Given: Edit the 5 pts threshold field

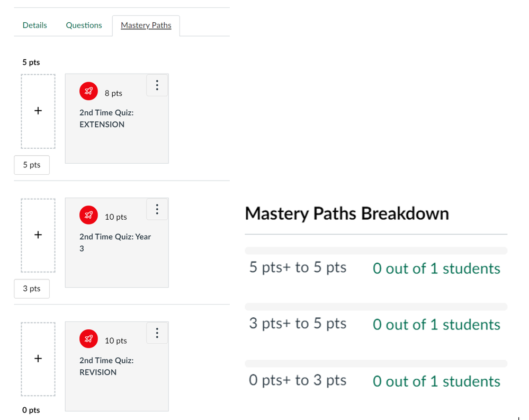Looking at the screenshot, I should click(32, 165).
